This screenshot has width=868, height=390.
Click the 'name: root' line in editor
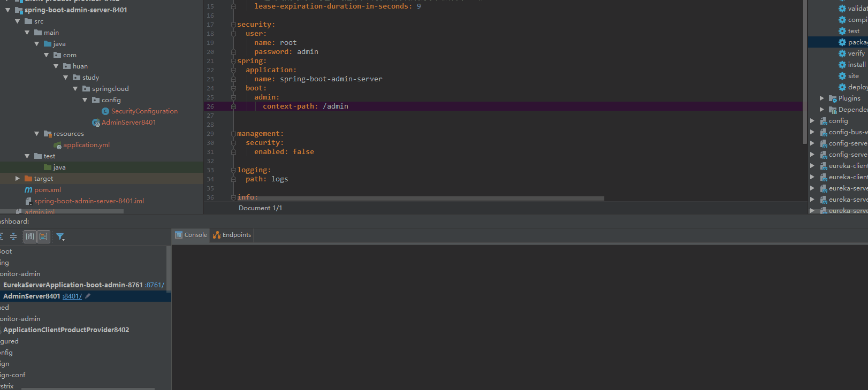[x=276, y=43]
